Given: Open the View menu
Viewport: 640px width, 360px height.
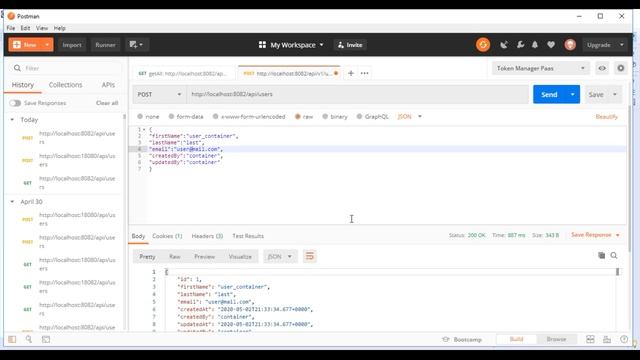Looking at the screenshot, I should point(42,28).
